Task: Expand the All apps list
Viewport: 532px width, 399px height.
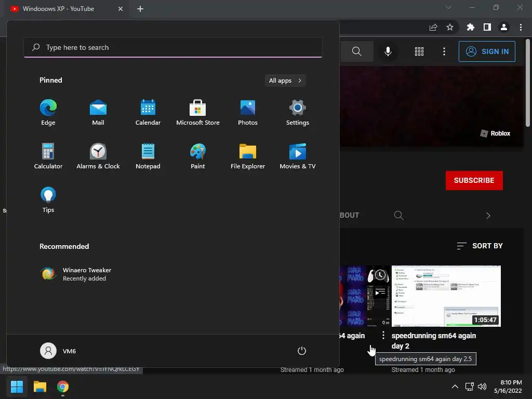Action: (285, 81)
